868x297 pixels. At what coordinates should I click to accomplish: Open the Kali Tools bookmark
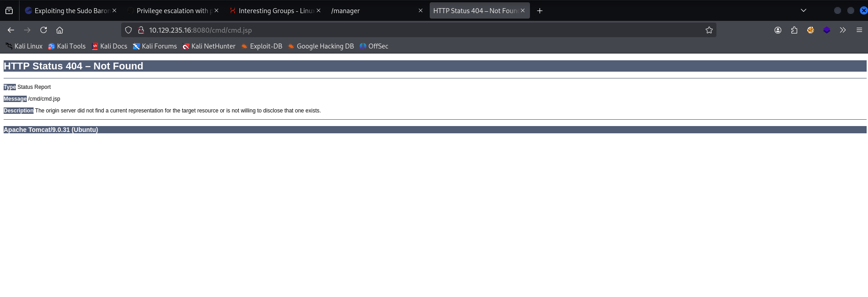(x=67, y=46)
